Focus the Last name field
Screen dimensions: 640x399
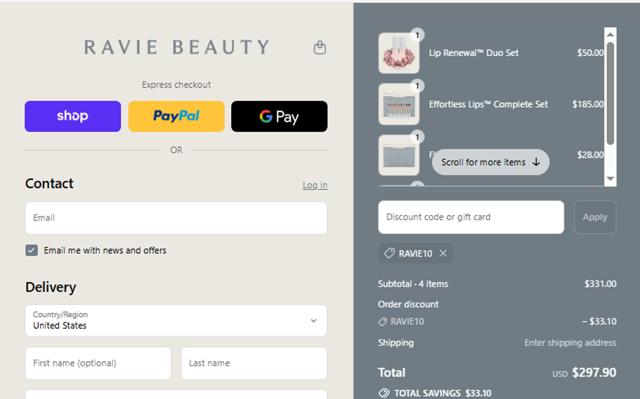[254, 363]
